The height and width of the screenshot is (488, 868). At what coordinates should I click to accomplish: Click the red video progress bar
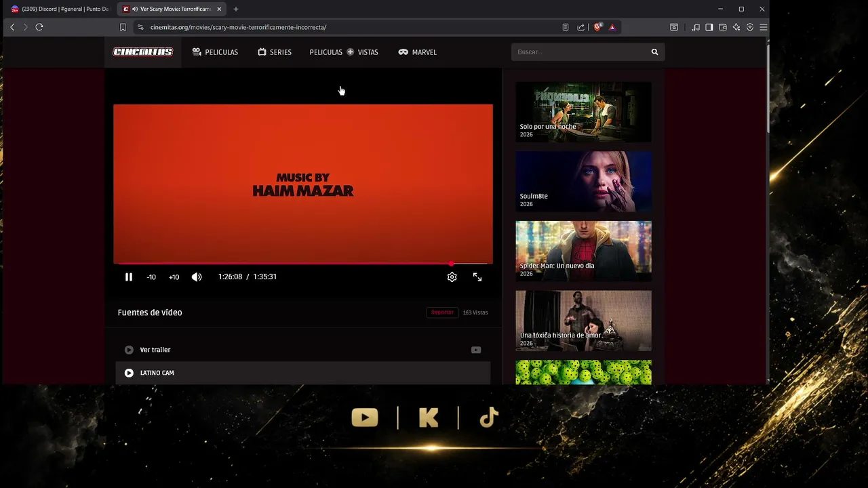tap(303, 264)
